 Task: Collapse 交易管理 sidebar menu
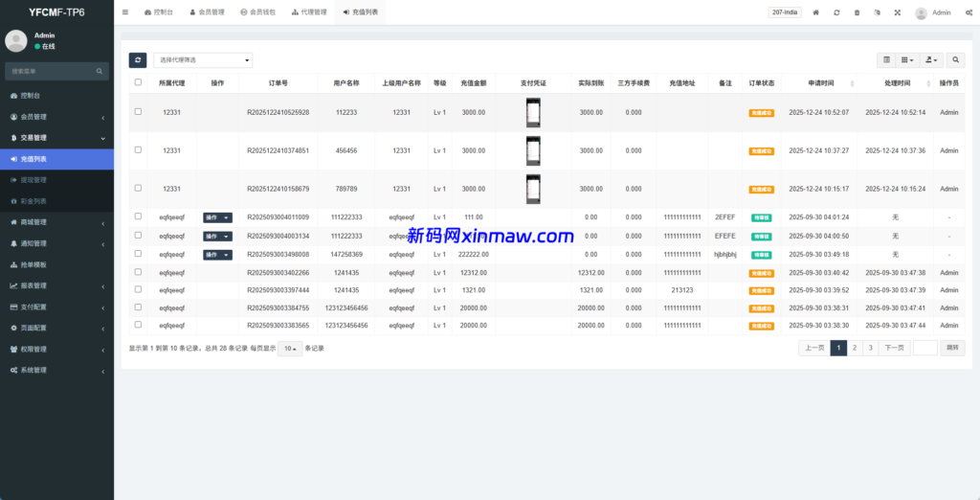[x=56, y=138]
